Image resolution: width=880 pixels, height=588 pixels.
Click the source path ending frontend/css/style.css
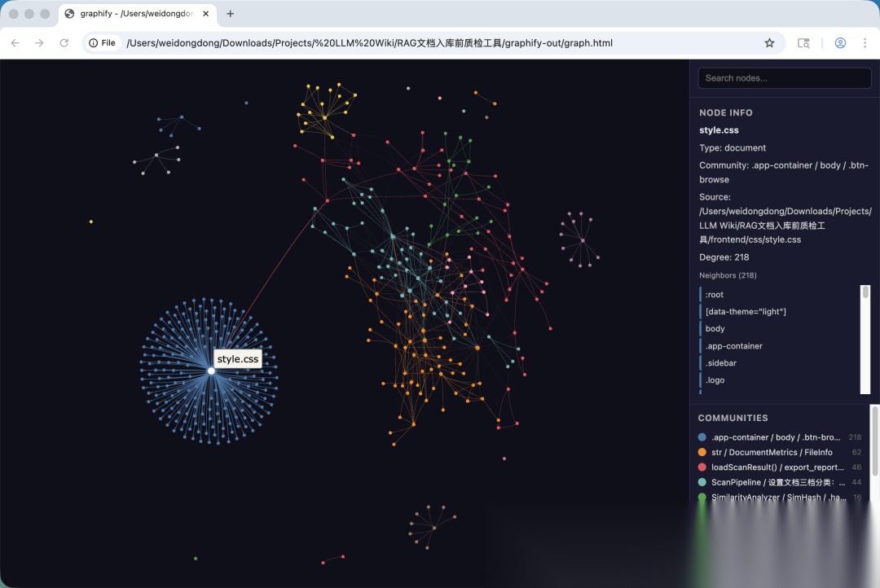(785, 226)
